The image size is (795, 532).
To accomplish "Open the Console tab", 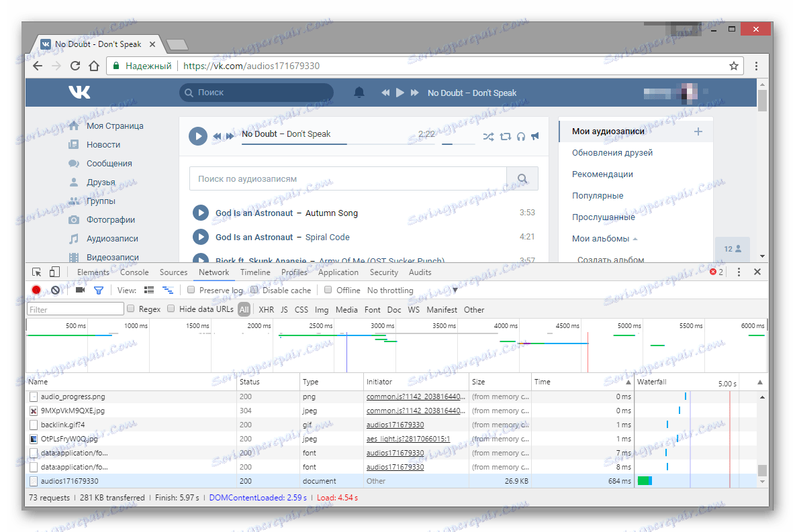I will 134,272.
